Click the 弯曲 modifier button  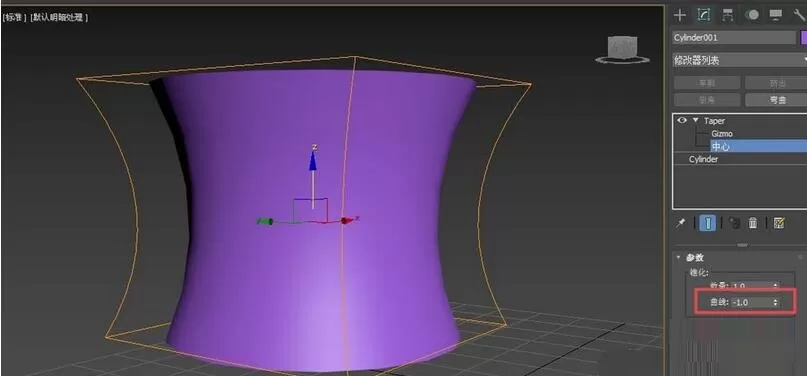777,100
